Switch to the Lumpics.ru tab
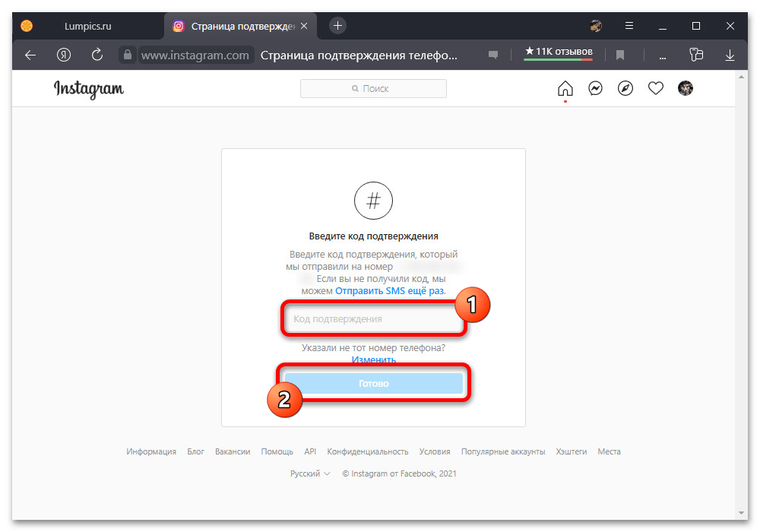Screen dimensions: 760x532 [87, 26]
